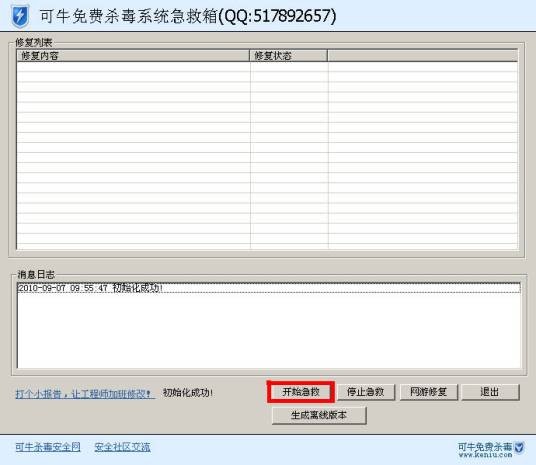Viewport: 536px width, 465px height.
Task: Click the 修复内容 column header
Action: point(133,56)
